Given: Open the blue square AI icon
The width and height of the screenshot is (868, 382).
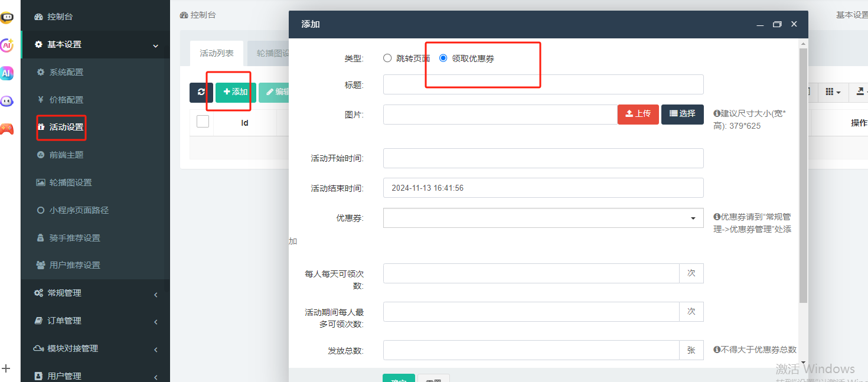Looking at the screenshot, I should [6, 73].
